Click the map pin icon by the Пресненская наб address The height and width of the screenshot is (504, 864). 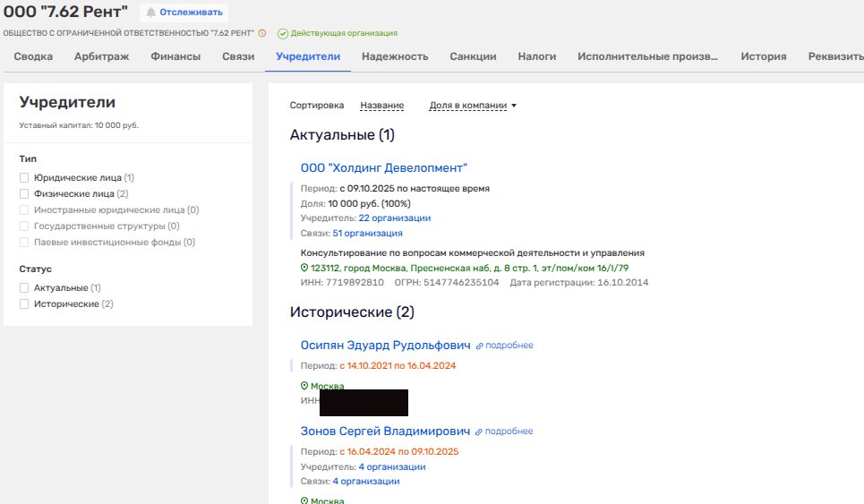click(x=304, y=268)
